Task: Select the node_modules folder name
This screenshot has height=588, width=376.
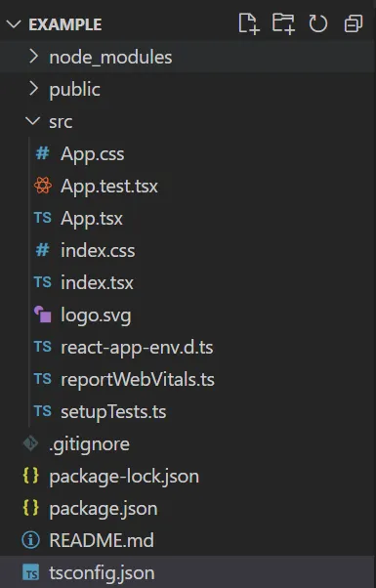Action: [110, 58]
